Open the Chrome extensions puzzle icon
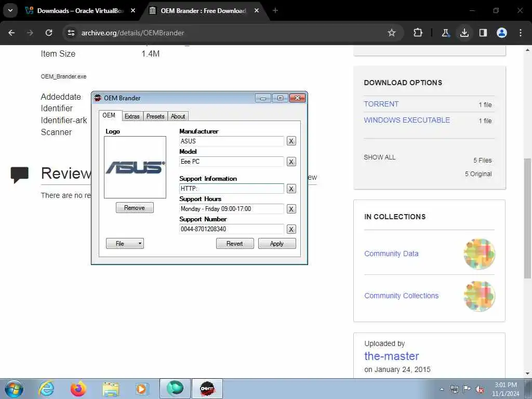 418,33
